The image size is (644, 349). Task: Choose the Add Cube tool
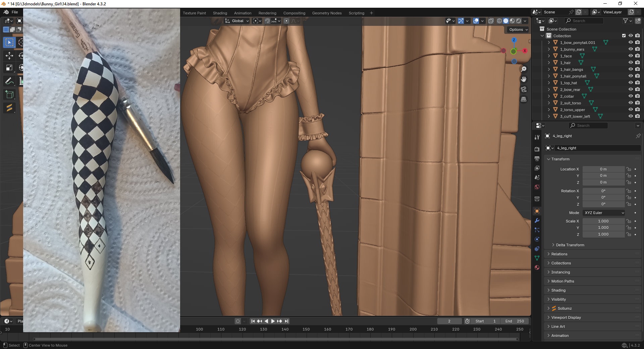click(9, 95)
